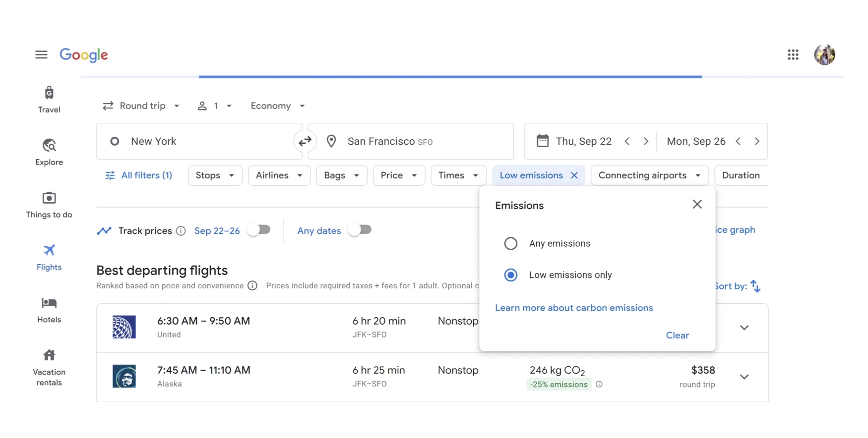Expand the Alaska 7:45 AM flight details
The width and height of the screenshot is (868, 438).
coord(744,377)
